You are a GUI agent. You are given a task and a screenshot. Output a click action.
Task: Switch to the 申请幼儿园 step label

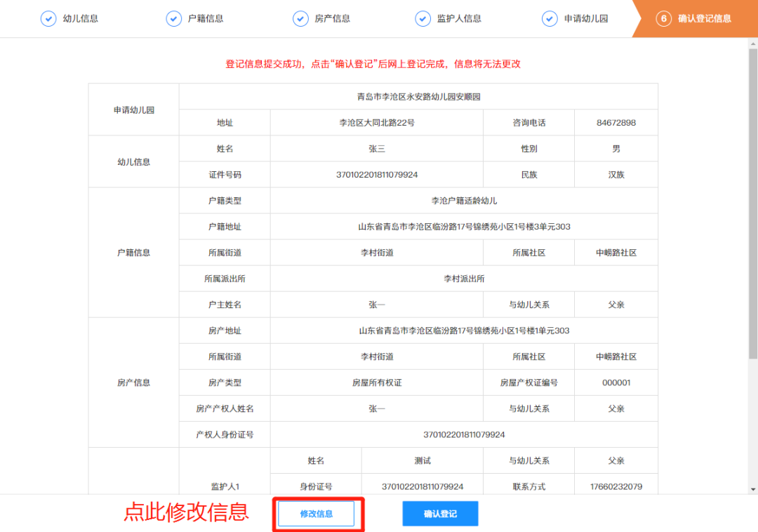[586, 19]
